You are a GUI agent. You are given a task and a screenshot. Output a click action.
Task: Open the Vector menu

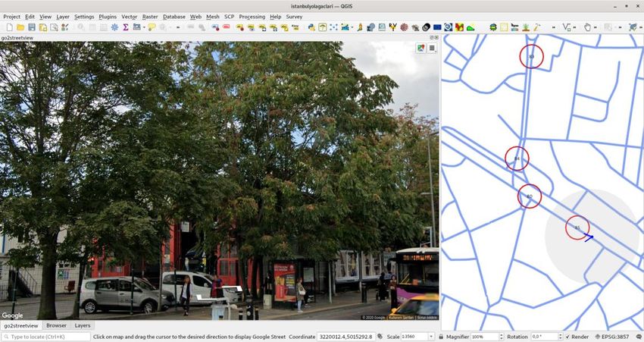click(x=129, y=16)
